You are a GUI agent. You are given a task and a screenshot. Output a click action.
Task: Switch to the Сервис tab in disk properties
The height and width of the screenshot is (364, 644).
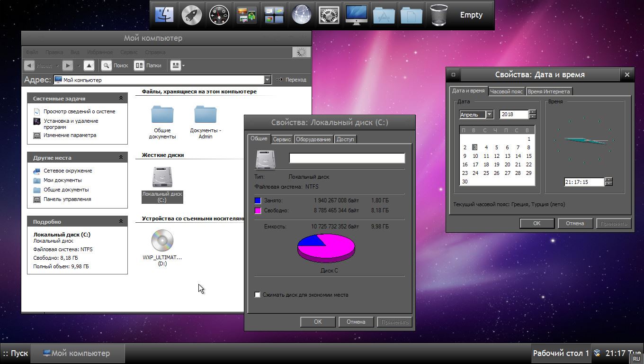(282, 139)
